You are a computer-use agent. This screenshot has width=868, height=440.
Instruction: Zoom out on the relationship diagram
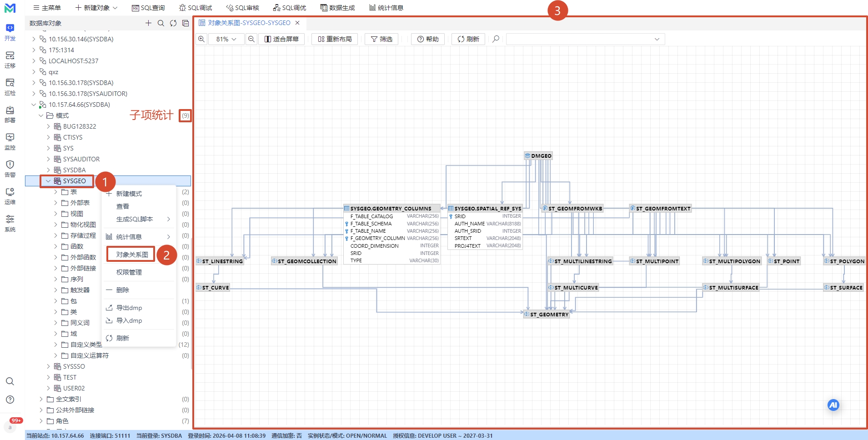tap(251, 39)
